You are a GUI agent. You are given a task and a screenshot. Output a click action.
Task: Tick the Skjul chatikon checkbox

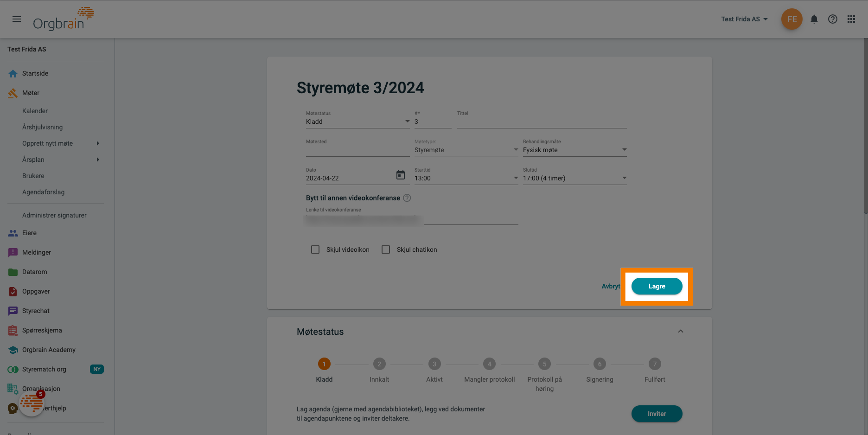[x=386, y=249]
